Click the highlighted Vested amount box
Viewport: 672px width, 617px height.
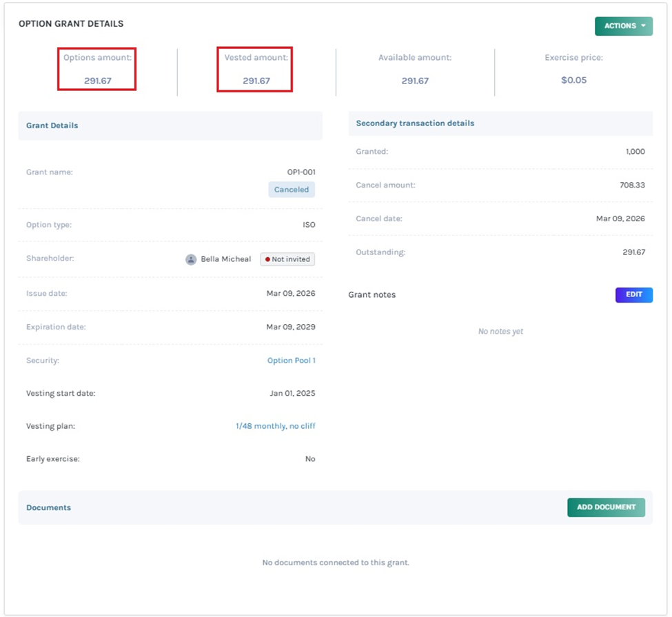point(254,69)
